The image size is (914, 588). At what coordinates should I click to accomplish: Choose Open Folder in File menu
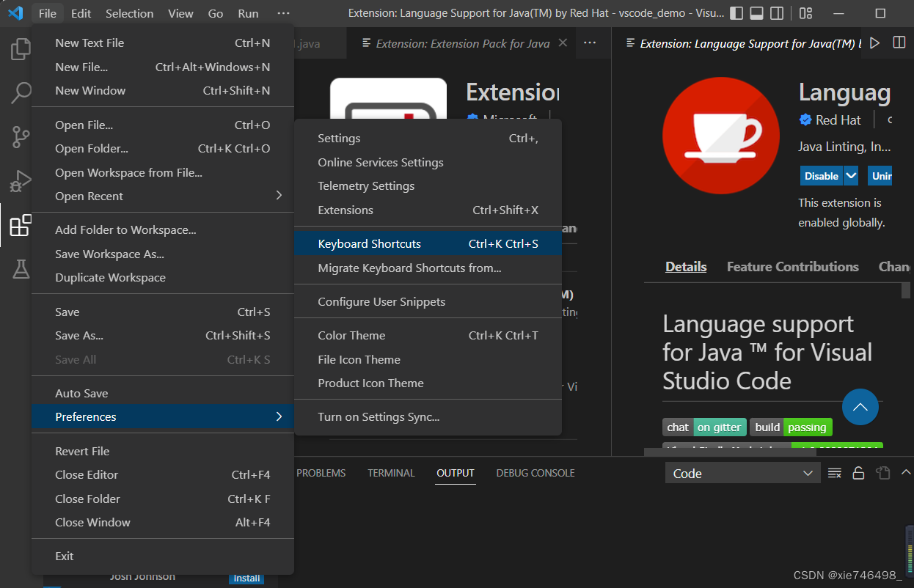pos(163,148)
